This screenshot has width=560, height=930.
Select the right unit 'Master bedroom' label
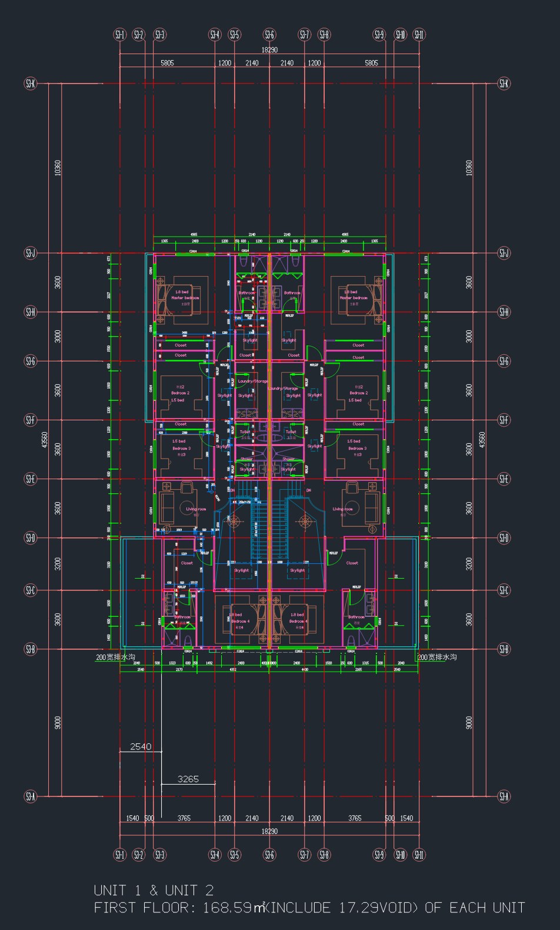pos(354,298)
